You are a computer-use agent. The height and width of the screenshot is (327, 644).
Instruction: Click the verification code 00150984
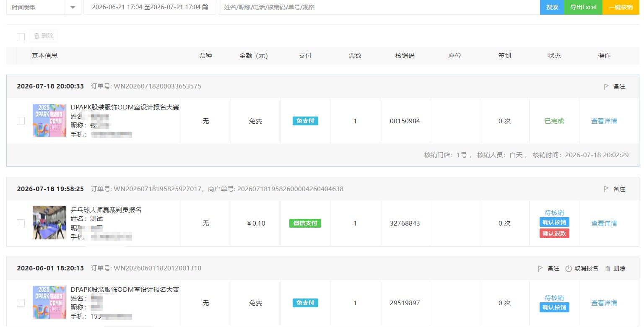405,121
